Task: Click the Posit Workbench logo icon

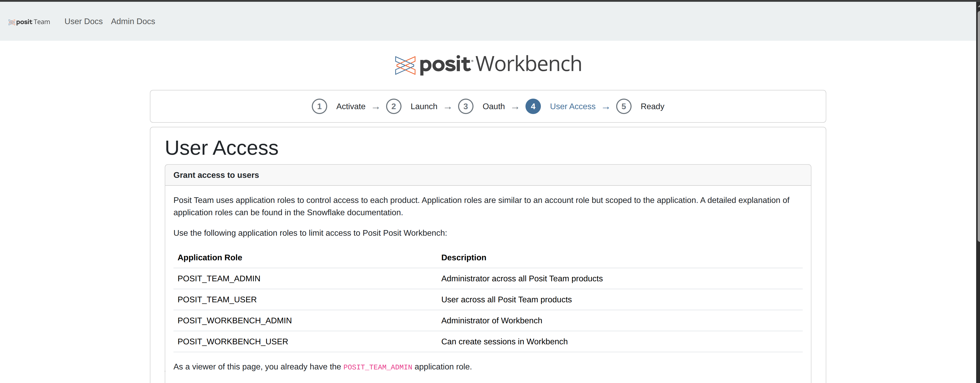Action: click(x=405, y=65)
